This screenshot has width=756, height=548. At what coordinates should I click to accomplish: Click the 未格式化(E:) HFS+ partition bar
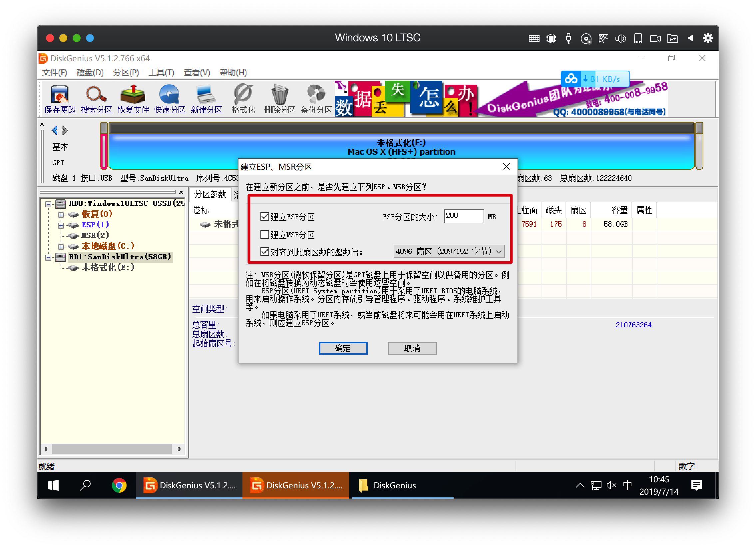point(401,147)
